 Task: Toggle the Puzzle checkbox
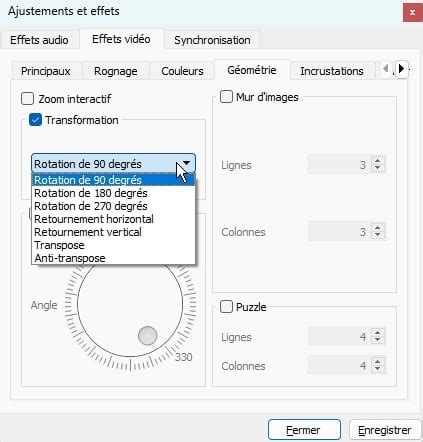(x=226, y=306)
